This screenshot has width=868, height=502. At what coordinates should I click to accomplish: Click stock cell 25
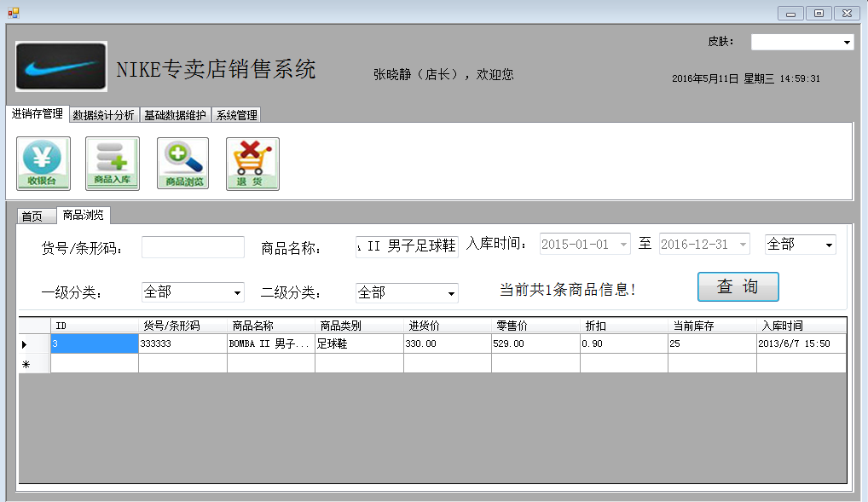pyautogui.click(x=713, y=343)
